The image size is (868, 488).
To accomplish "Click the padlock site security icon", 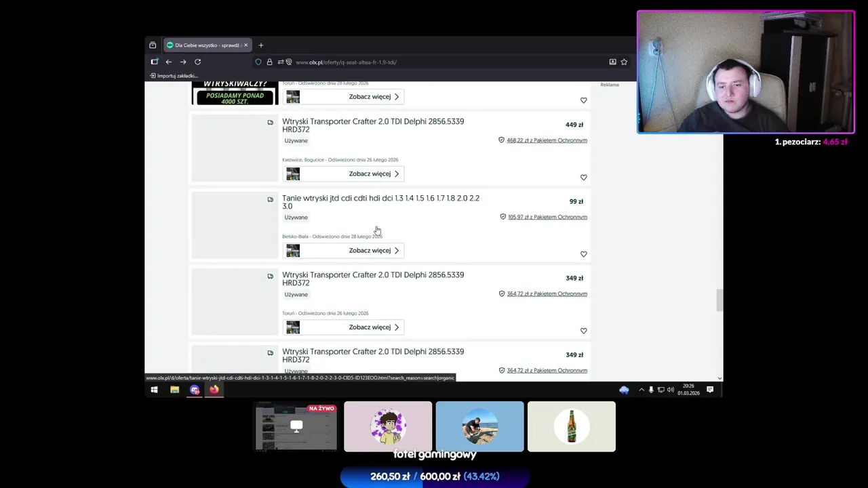I will coord(269,62).
